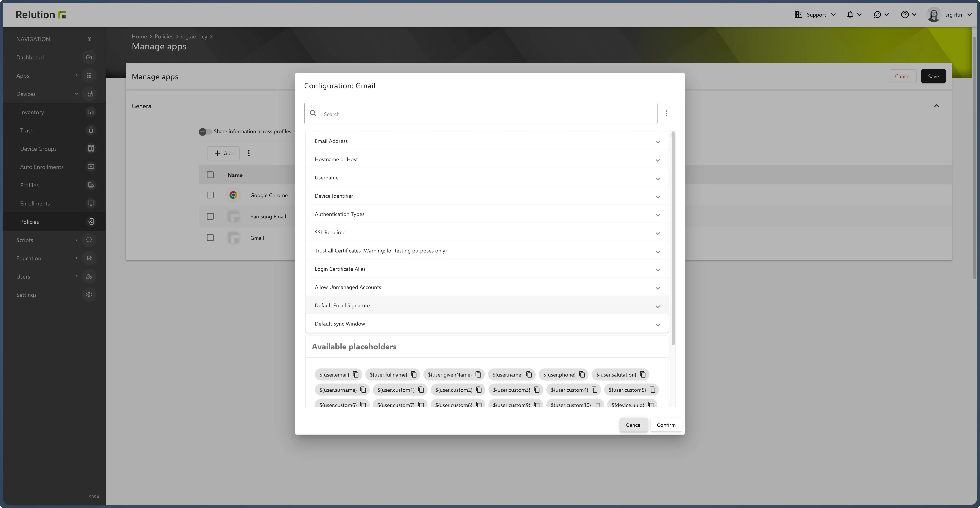Image resolution: width=980 pixels, height=508 pixels.
Task: Click the configuration list scrollbar
Action: click(x=673, y=238)
